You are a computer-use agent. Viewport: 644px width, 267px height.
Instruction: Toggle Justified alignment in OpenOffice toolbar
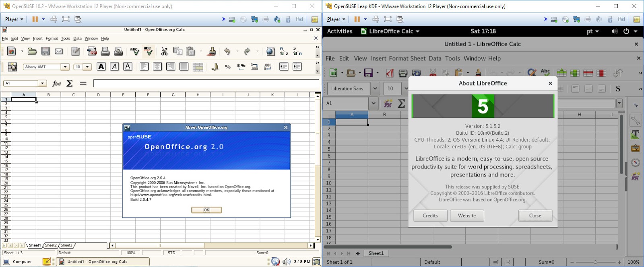point(184,67)
